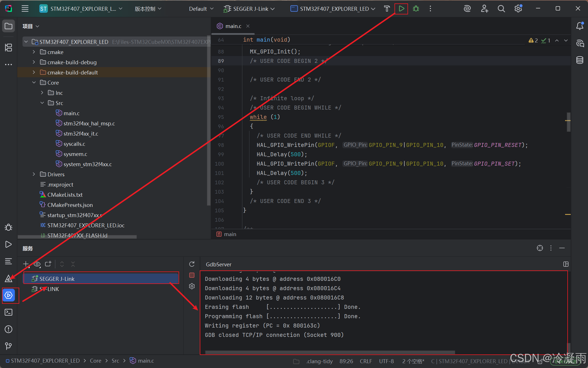Image resolution: width=588 pixels, height=368 pixels.
Task: Open SEGGER J-Link debug server dropdown
Action: coord(249,9)
